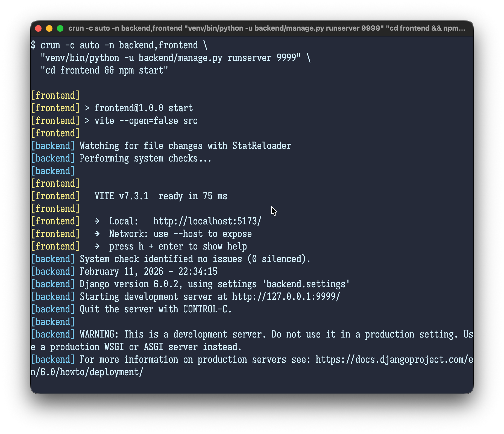The height and width of the screenshot is (434, 504).
Task: Click the 'frontend@1.0.0' package text
Action: coord(129,108)
